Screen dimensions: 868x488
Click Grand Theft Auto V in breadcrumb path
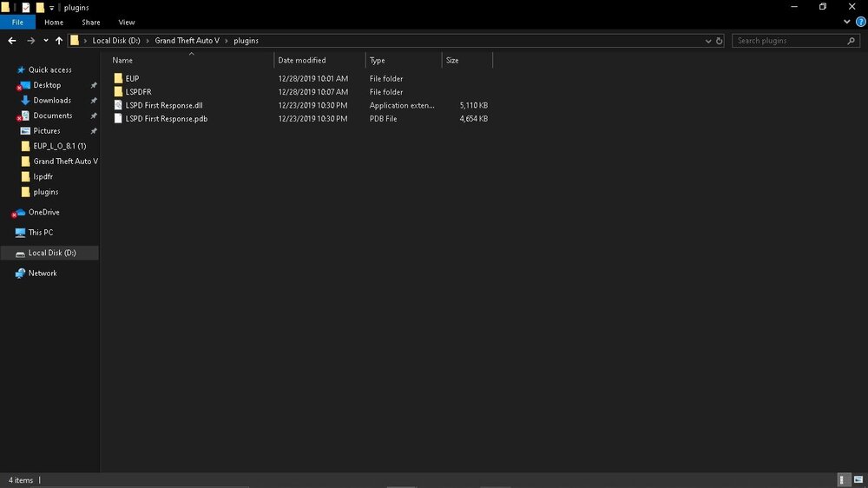187,41
